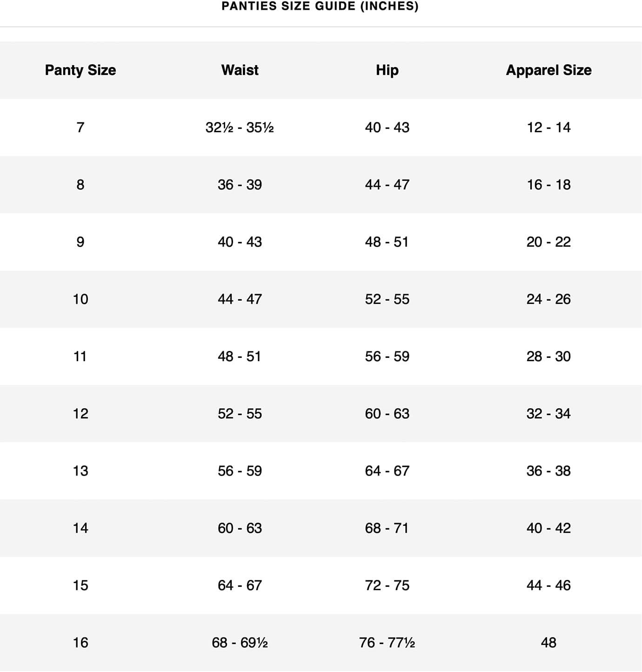Click hip value 48 - 51 for size 9

point(387,242)
